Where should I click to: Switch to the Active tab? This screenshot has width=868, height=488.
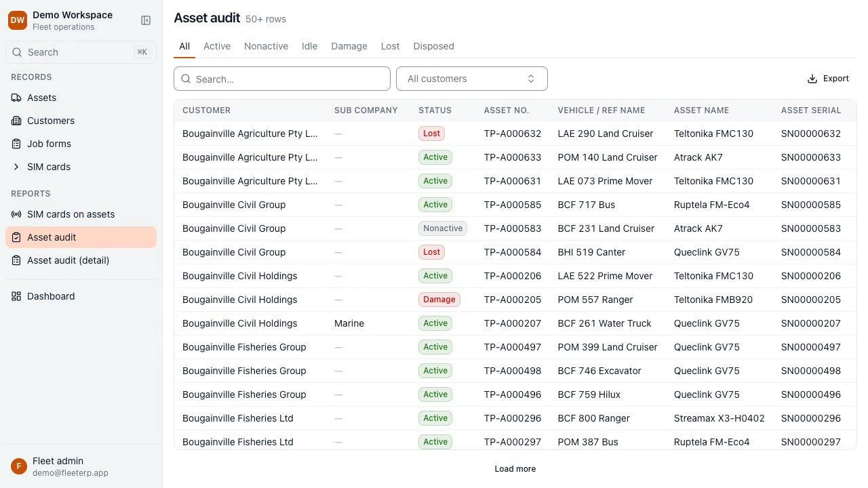click(x=217, y=46)
